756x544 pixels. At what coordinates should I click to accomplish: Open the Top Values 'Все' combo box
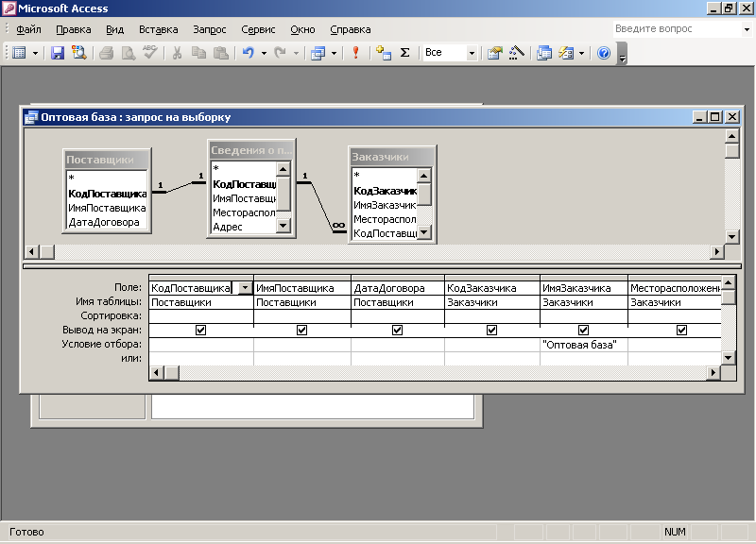pos(472,53)
